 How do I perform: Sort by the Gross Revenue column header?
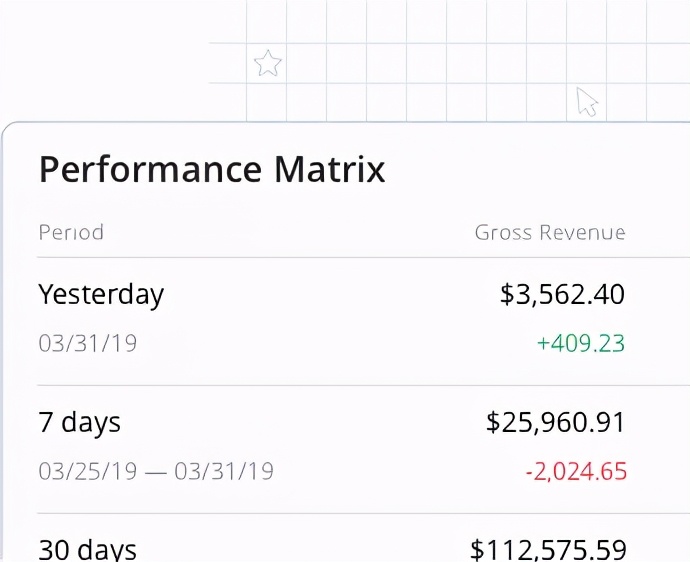[x=549, y=233]
